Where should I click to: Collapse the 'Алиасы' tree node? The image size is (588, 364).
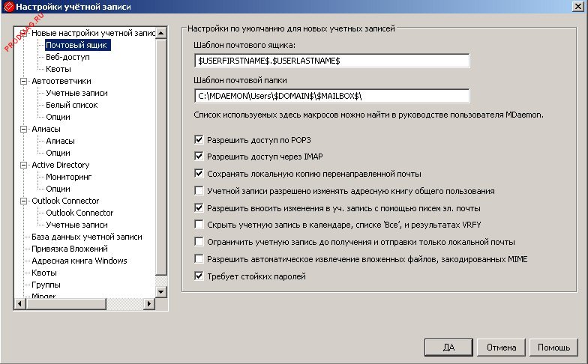tap(23, 129)
